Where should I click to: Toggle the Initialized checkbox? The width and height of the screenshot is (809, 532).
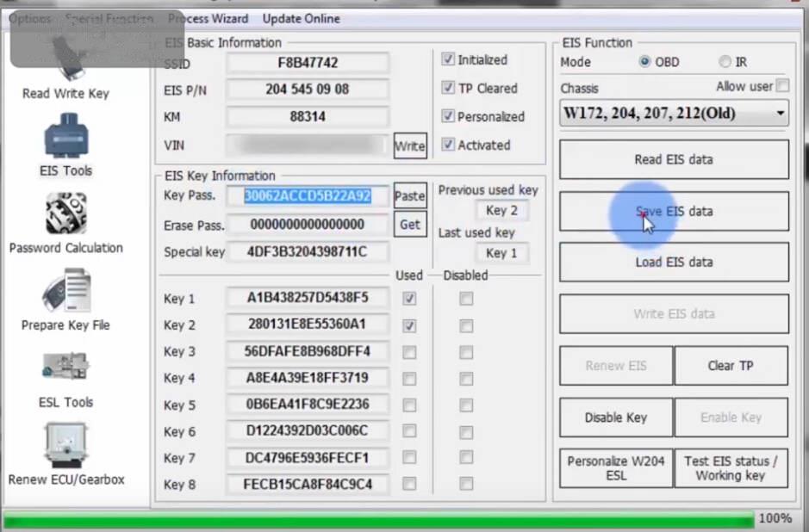click(x=448, y=59)
